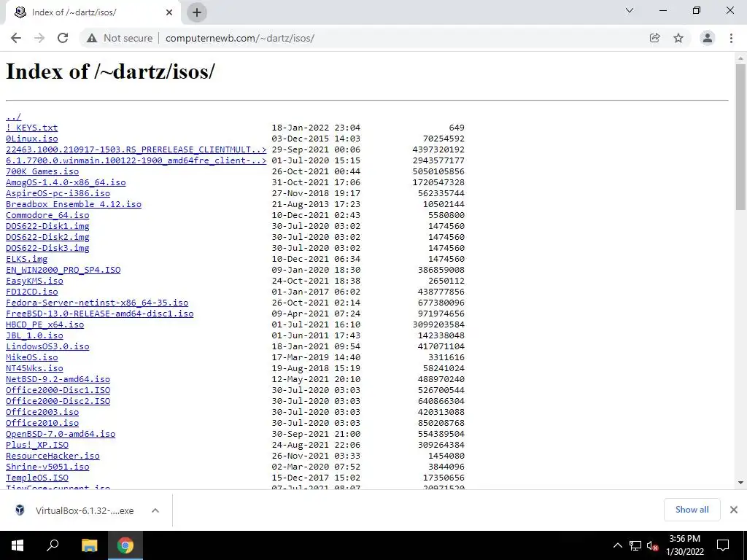This screenshot has height=560, width=747.
Task: Download Commodore_64.iso
Action: pos(47,215)
